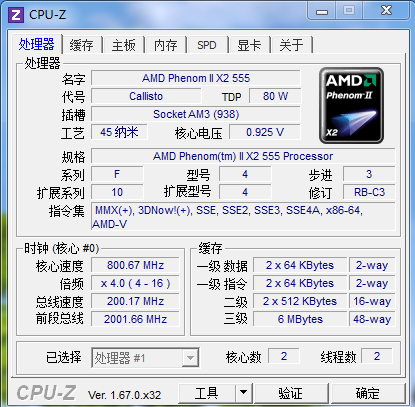Confirm with the 确定 (OK) button

click(368, 393)
